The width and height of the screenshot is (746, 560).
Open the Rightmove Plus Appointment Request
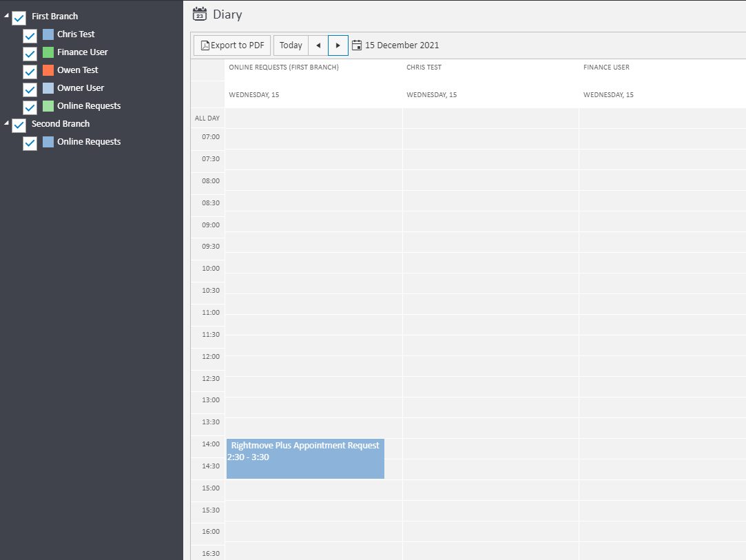point(305,459)
